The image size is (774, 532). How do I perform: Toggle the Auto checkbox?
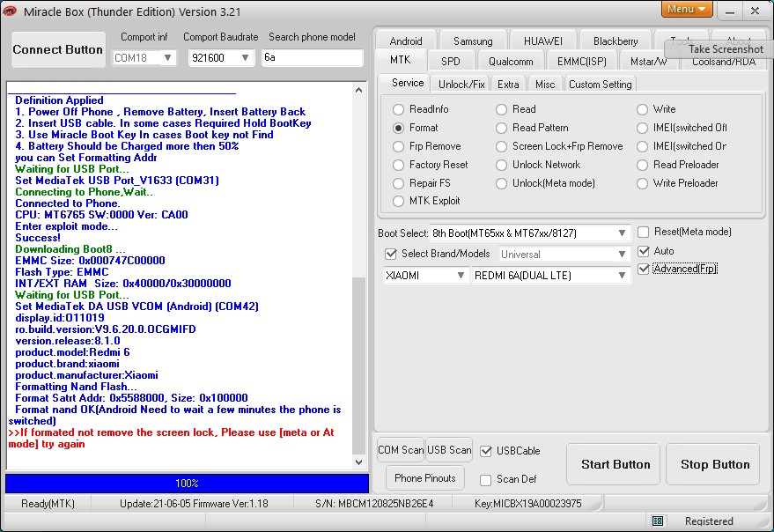pos(643,251)
